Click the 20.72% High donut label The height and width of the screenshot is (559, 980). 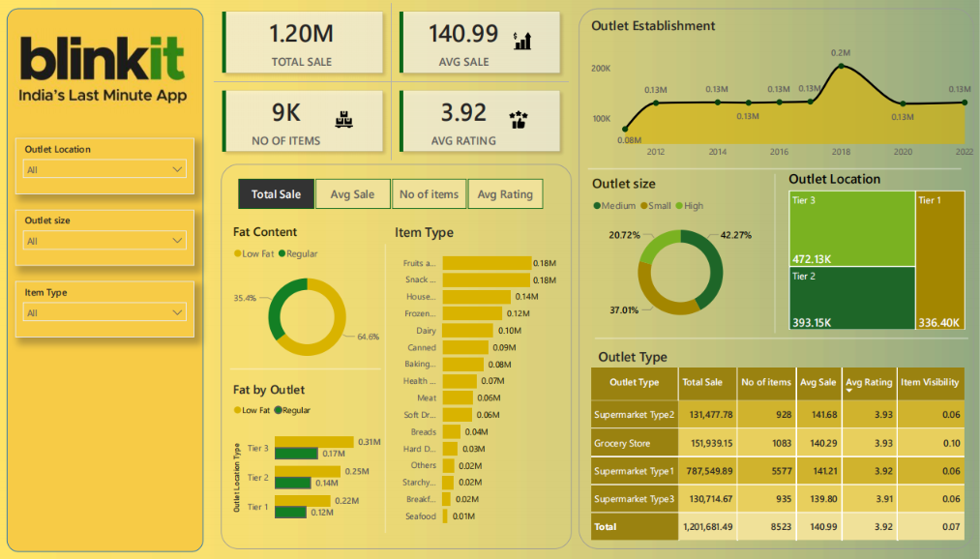pos(624,235)
